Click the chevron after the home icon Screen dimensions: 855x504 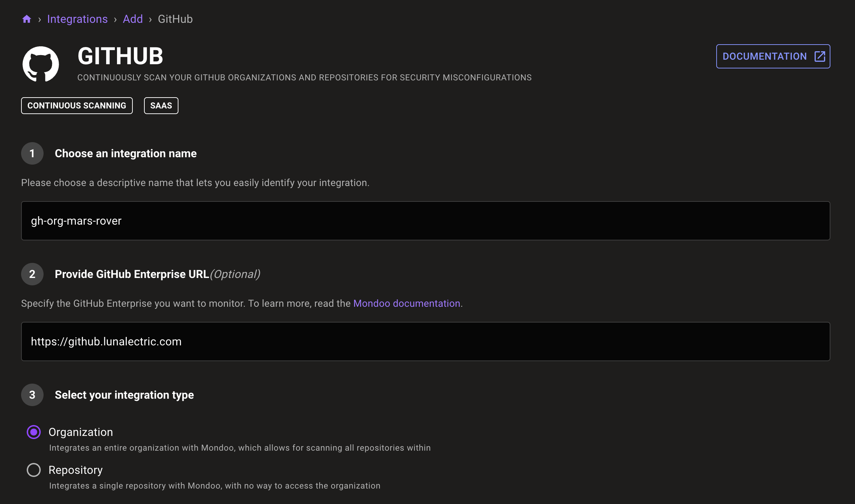coord(40,19)
